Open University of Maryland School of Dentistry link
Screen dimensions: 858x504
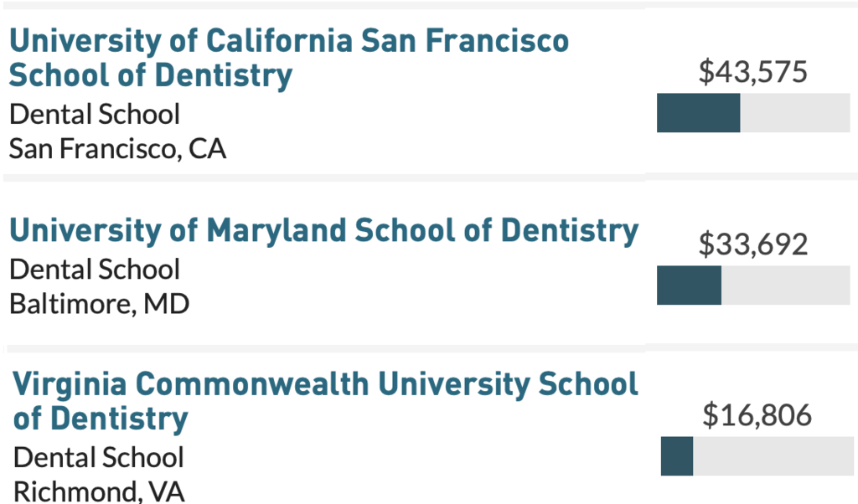(324, 231)
